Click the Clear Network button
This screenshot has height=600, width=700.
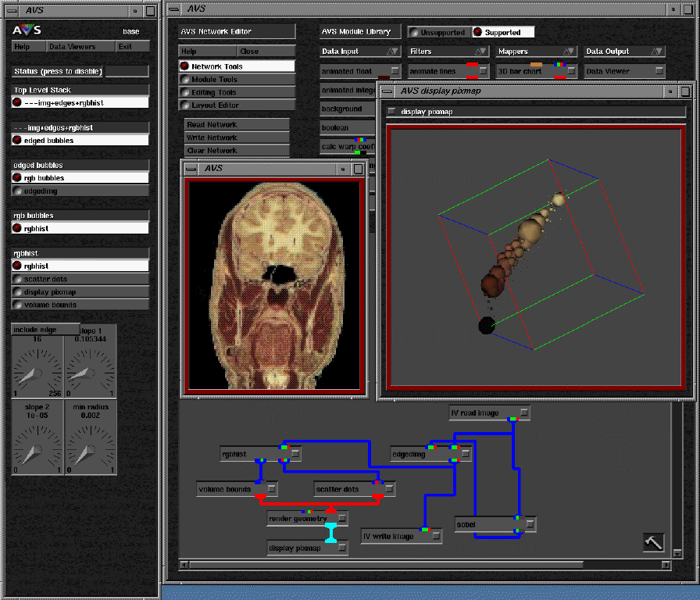(237, 151)
